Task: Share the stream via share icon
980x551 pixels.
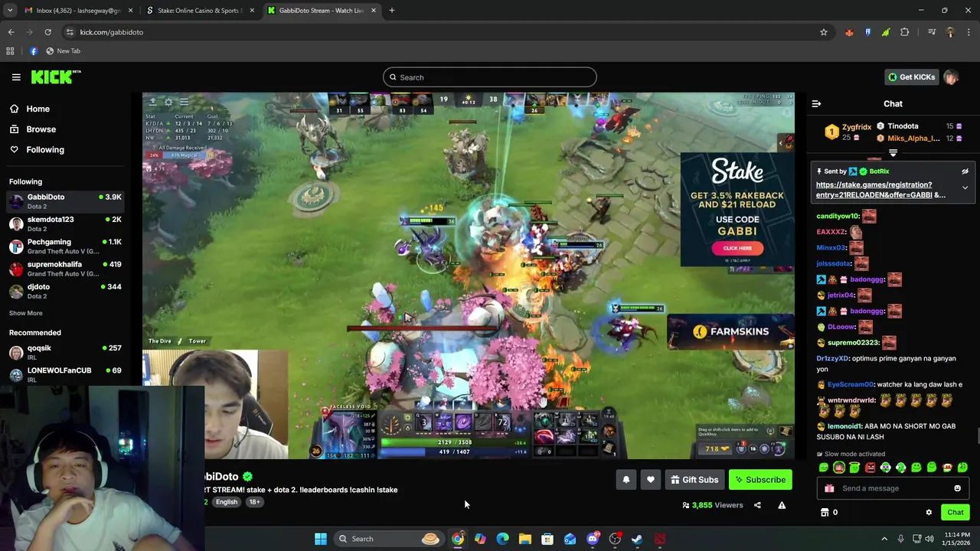Action: point(757,505)
